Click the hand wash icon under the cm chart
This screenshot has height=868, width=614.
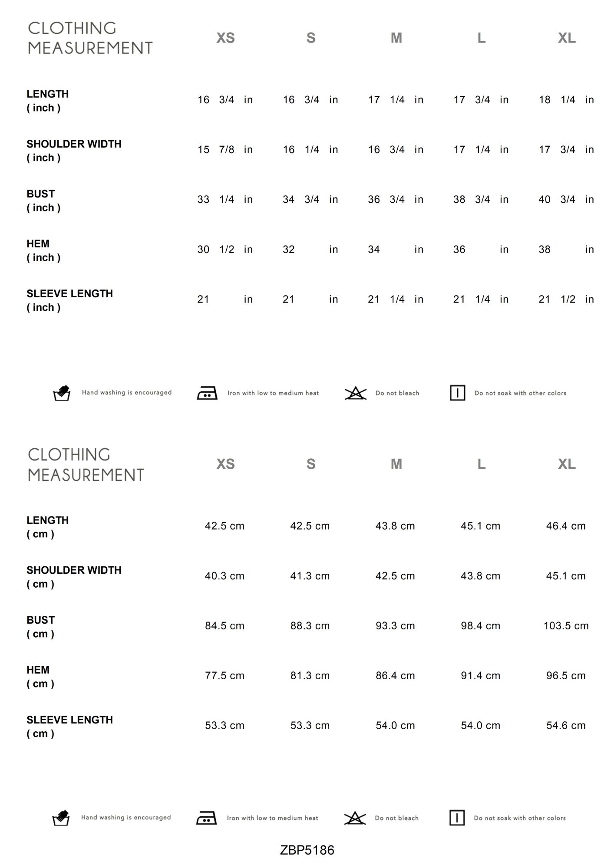61,818
